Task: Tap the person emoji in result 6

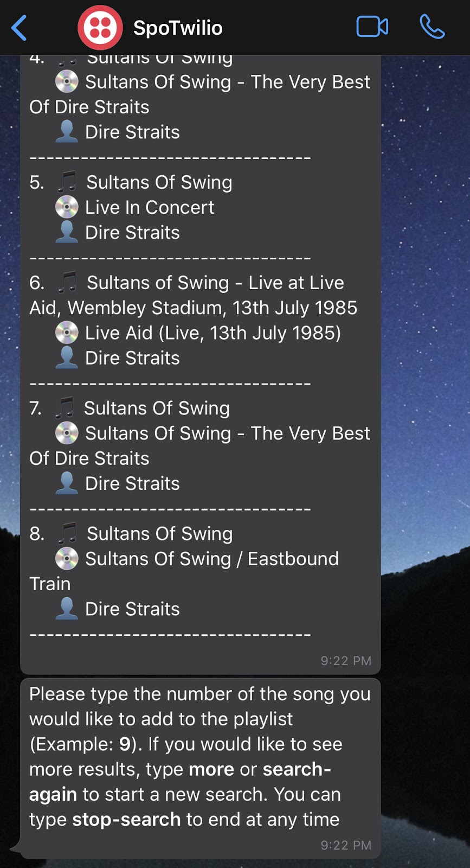Action: coord(67,358)
